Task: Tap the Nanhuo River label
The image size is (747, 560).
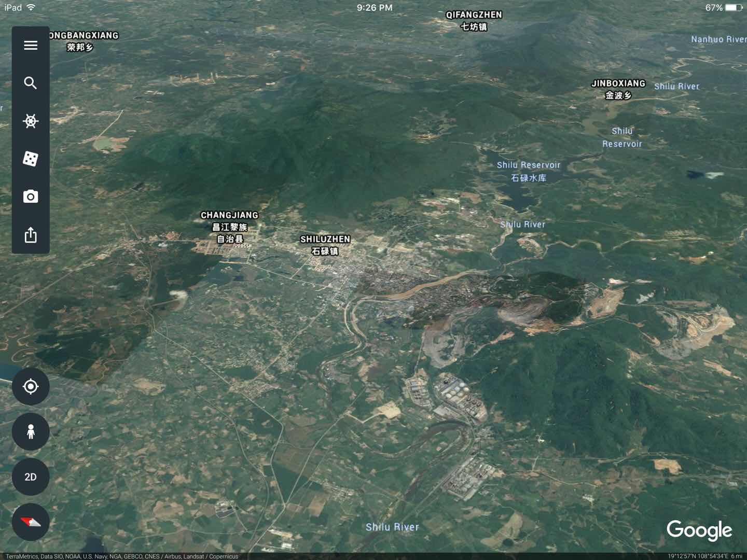Action: [718, 39]
